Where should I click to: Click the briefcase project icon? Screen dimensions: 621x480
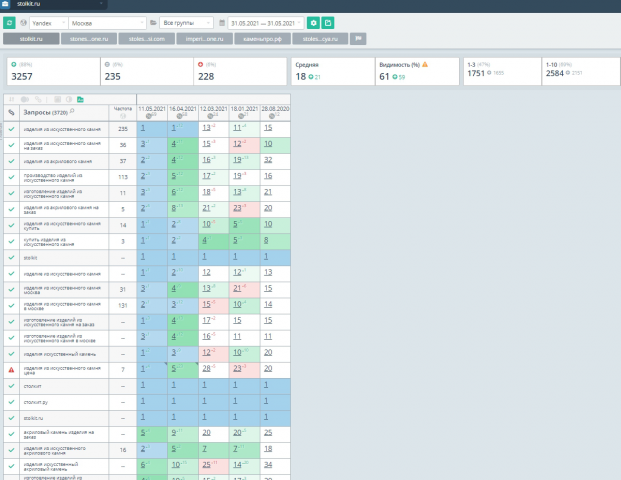click(5, 4)
